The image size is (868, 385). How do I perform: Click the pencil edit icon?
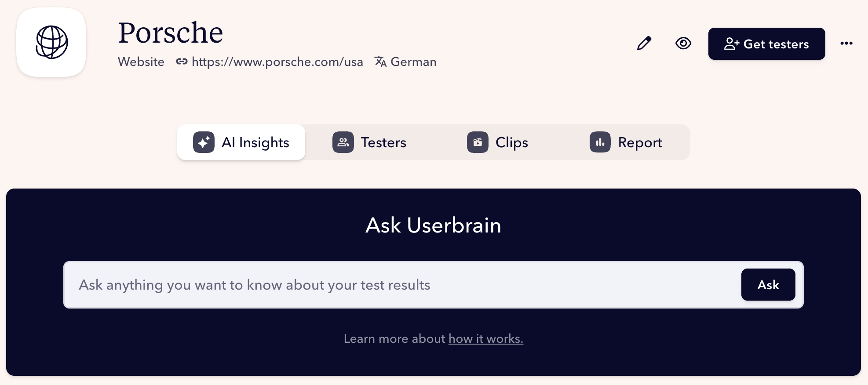[644, 44]
